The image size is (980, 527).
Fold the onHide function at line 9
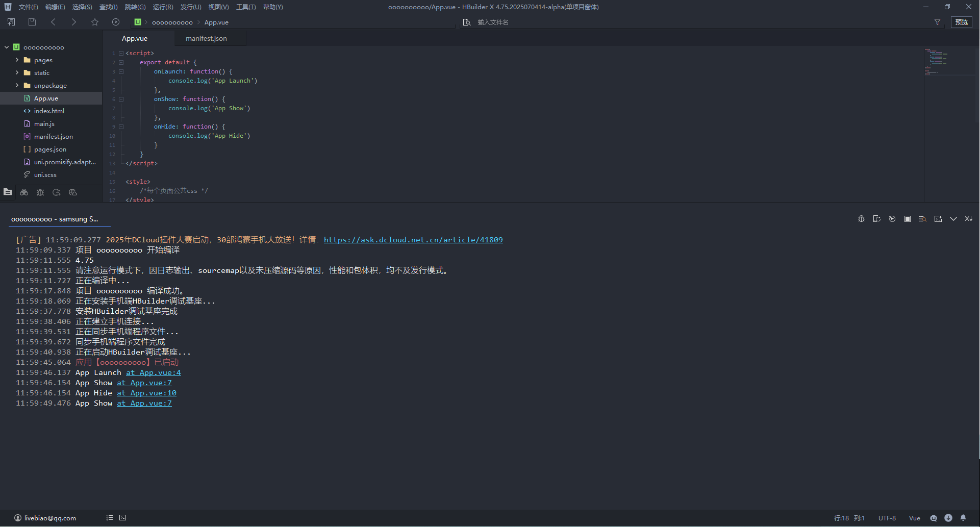click(x=121, y=127)
